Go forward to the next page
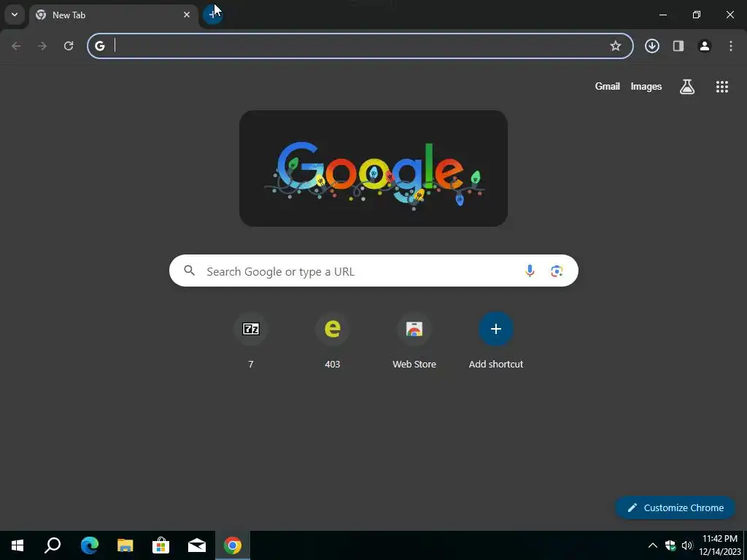Viewport: 747px width, 560px height. [x=42, y=46]
